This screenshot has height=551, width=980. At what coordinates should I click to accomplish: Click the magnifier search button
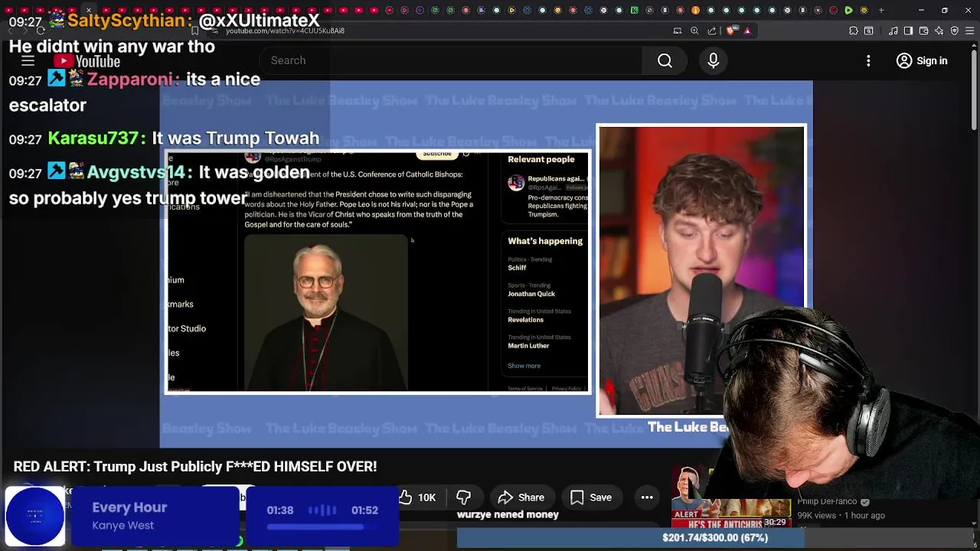pyautogui.click(x=665, y=60)
